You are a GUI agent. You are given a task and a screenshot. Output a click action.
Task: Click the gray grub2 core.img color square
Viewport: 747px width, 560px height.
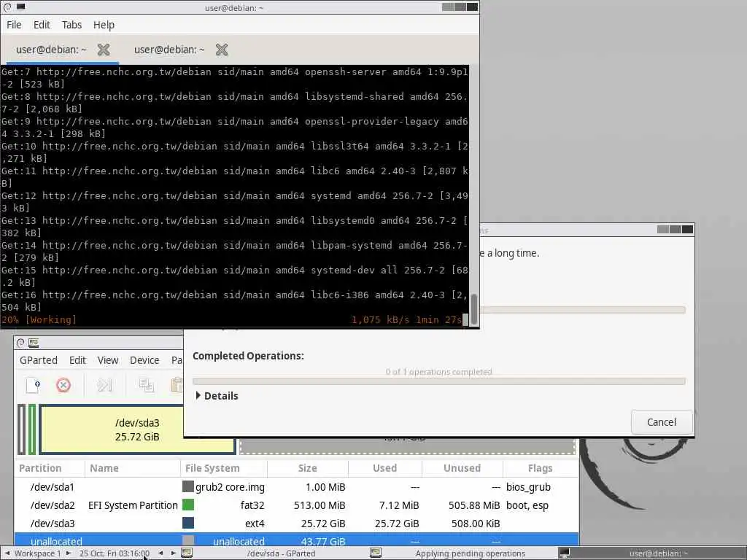(188, 486)
